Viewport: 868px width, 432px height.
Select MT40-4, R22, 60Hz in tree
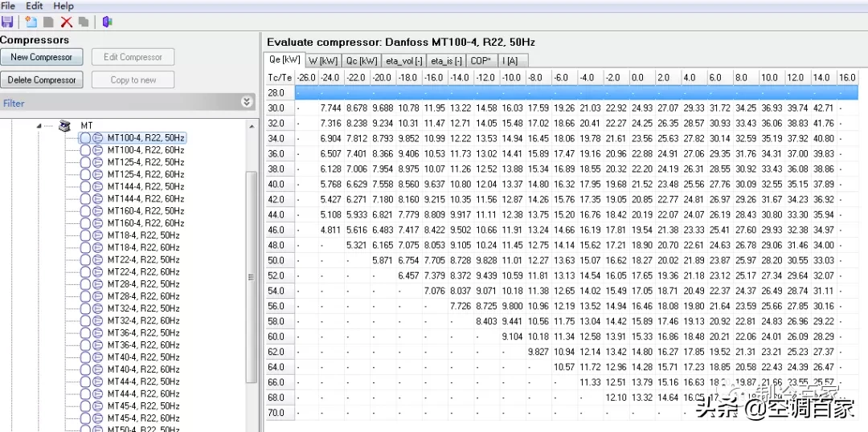pos(143,369)
